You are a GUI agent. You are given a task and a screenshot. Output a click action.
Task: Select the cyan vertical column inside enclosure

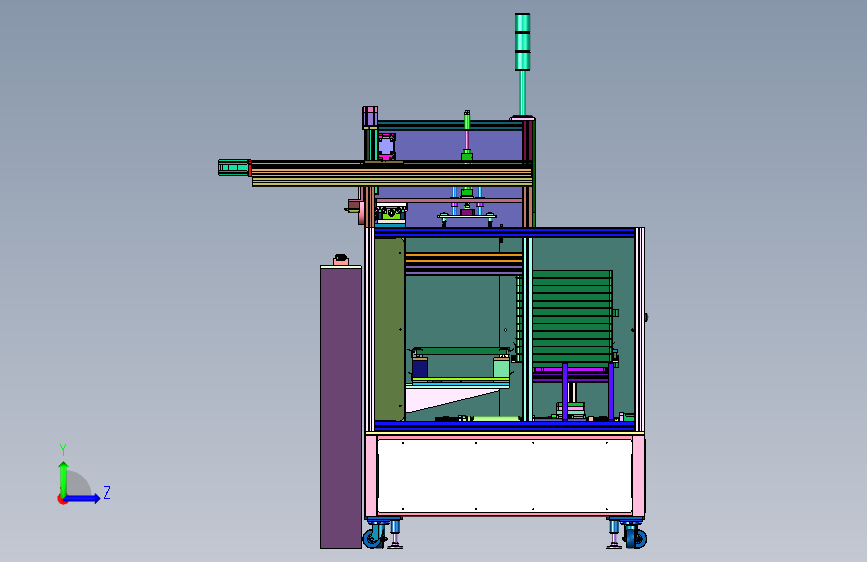[x=527, y=329]
